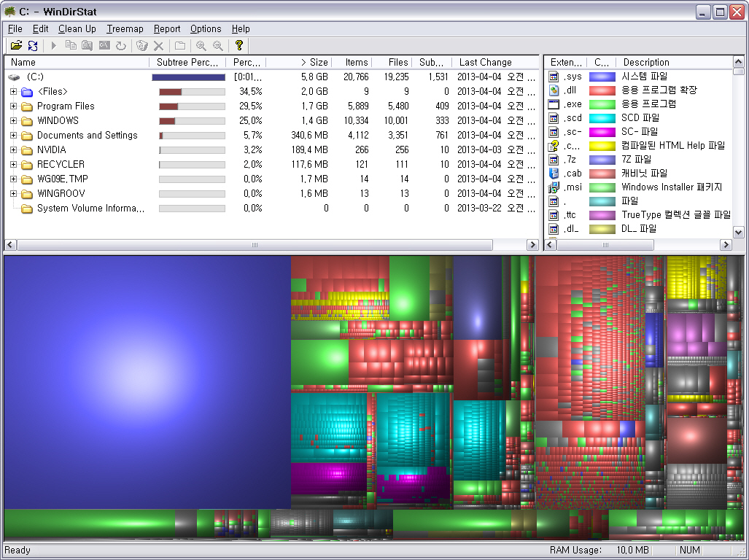Click the tree list horizontal scrollbar right arrow
Screen dimensions: 749x560
pyautogui.click(x=532, y=245)
